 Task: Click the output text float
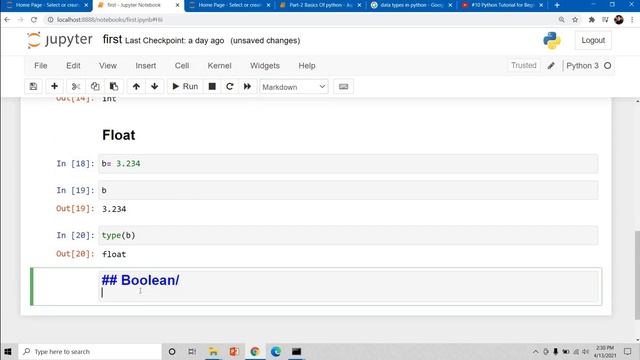point(114,254)
